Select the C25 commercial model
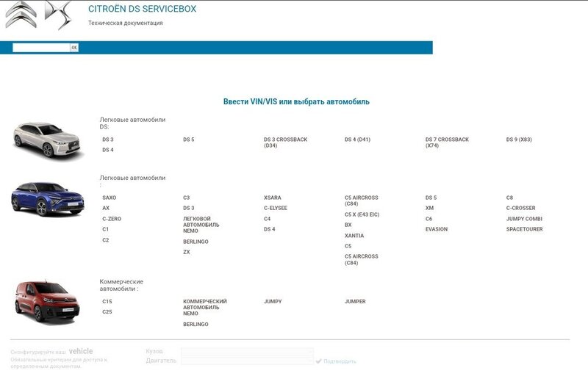This screenshot has width=588, height=387. (107, 311)
